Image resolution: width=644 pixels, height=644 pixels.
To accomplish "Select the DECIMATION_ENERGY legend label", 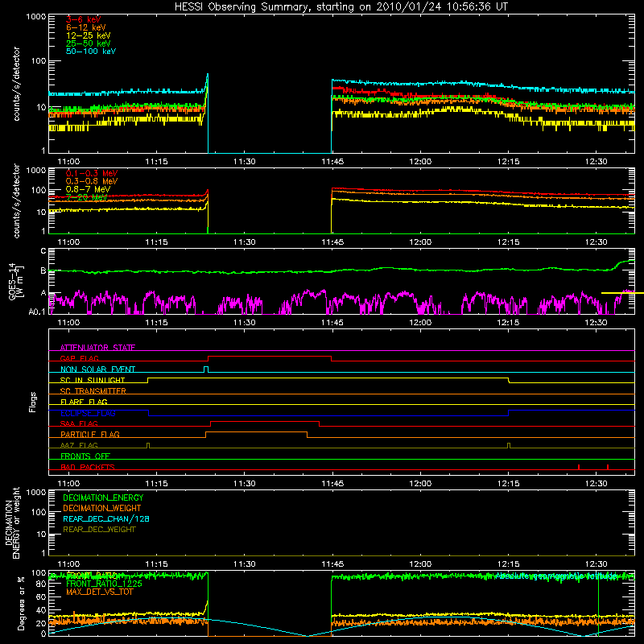I will coord(103,497).
